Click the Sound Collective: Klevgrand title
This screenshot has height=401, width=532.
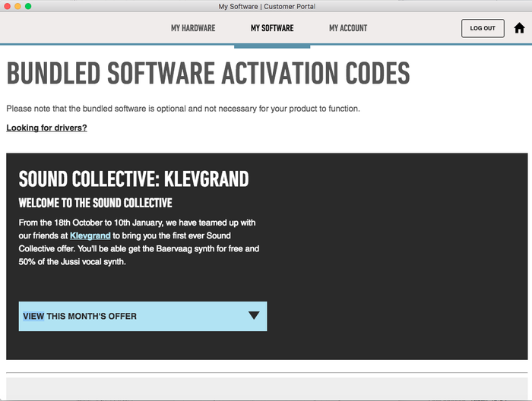[134, 179]
